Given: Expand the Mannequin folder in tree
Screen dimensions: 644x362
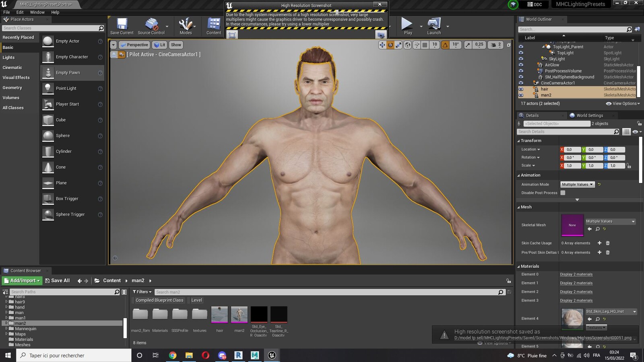Looking at the screenshot, I should [6, 329].
